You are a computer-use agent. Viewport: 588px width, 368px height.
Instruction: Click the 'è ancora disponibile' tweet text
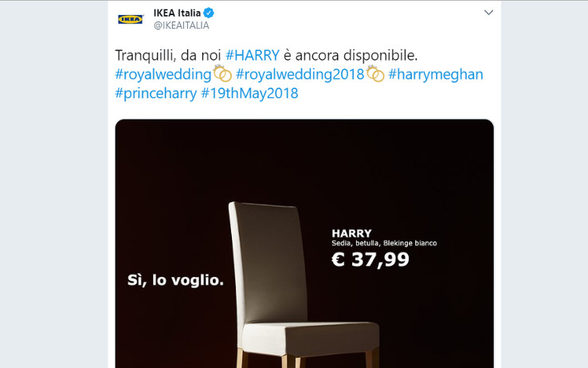coord(351,56)
